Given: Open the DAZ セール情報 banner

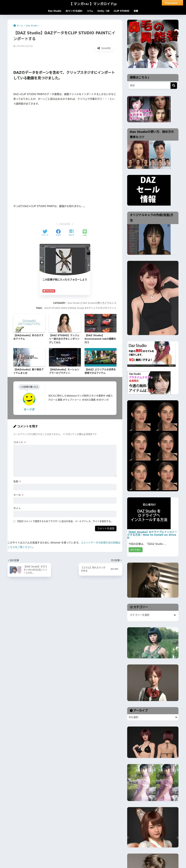Looking at the screenshot, I should coord(149,190).
